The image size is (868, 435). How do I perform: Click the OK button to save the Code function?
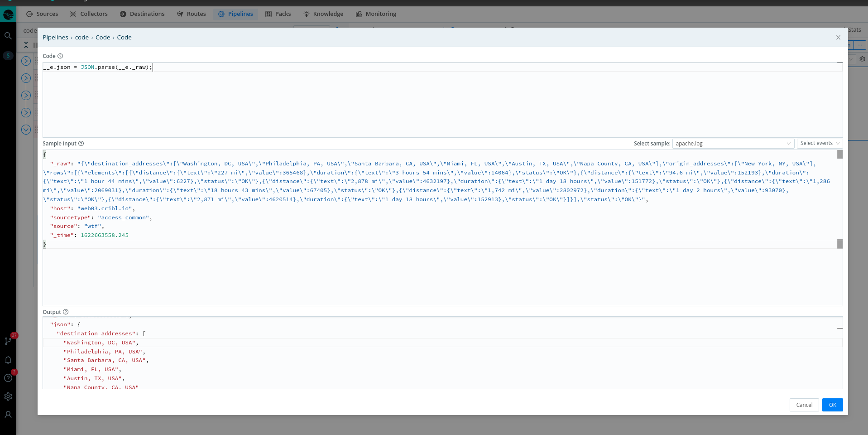(832, 405)
